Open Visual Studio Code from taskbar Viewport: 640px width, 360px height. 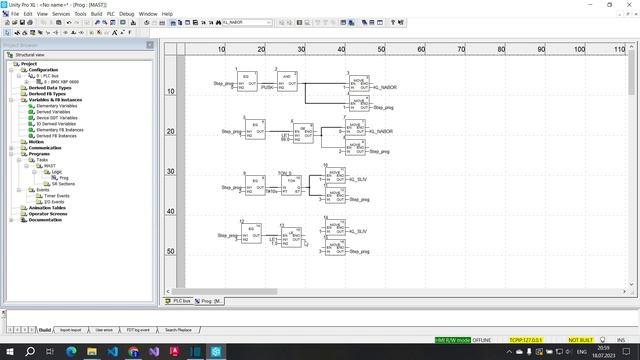coord(113,351)
